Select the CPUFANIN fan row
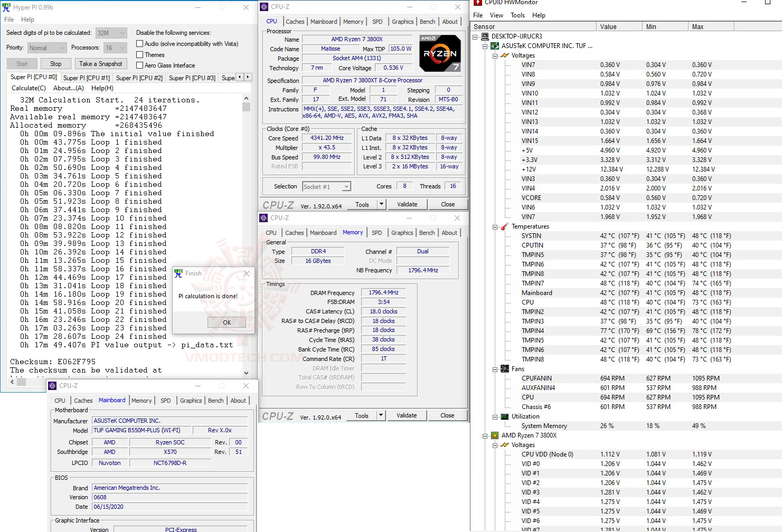 626,378
